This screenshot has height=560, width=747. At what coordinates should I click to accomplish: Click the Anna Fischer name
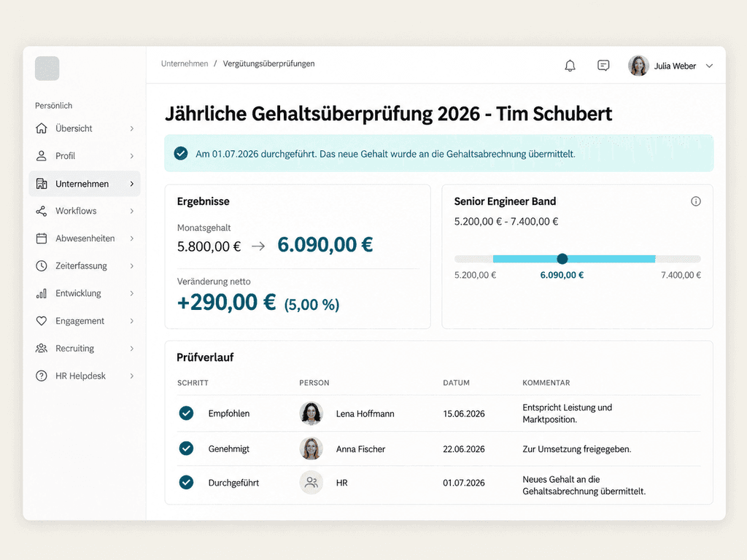pos(360,449)
